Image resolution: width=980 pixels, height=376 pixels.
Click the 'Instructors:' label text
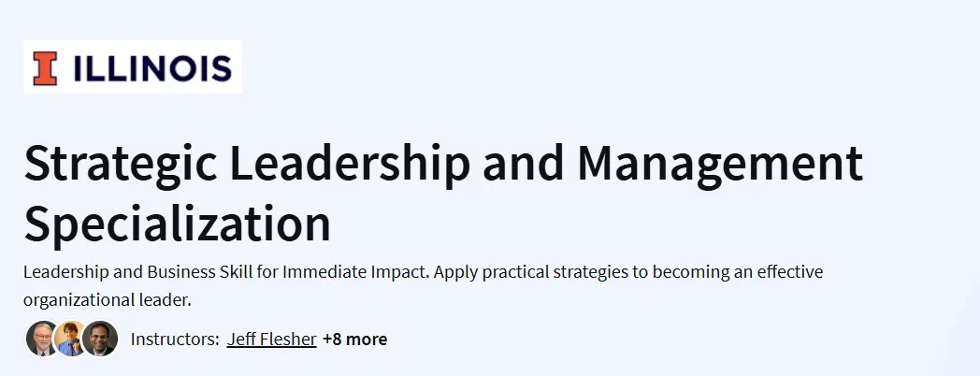pos(175,340)
